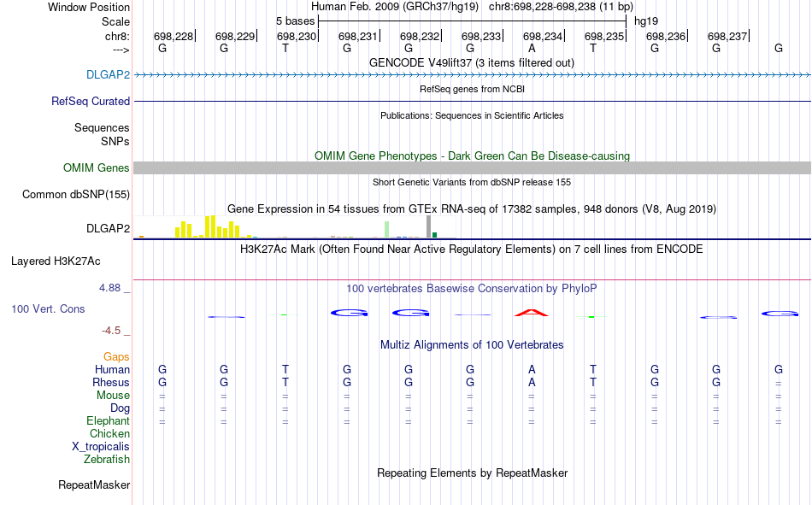Click 'Publications: Sequences in Scientific Articles' title
Screen dimensions: 812x505
point(472,115)
